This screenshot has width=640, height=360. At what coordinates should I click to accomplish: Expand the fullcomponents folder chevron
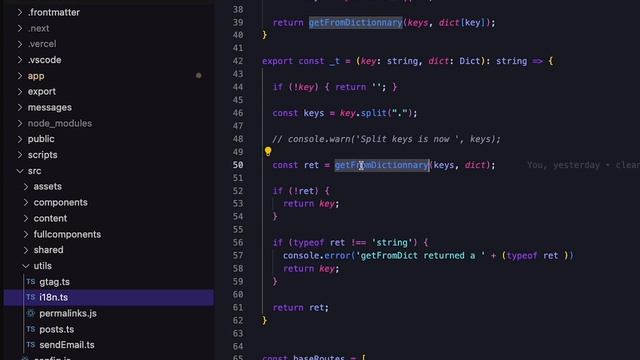point(26,234)
